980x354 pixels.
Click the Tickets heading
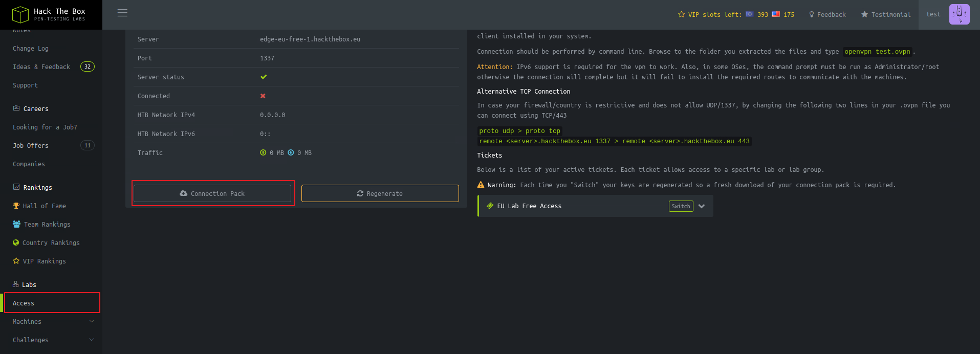(489, 155)
